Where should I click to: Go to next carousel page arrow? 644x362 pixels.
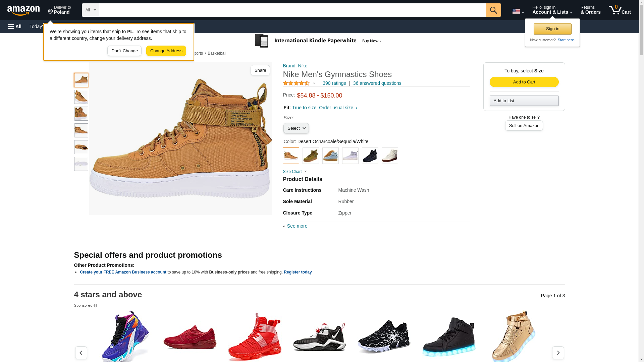pyautogui.click(x=558, y=353)
